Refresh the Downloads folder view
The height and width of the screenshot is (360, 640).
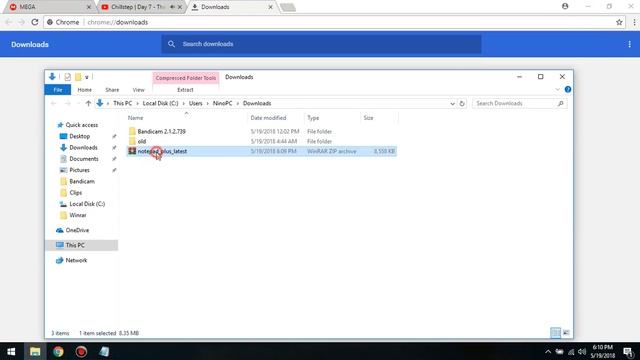click(x=462, y=104)
